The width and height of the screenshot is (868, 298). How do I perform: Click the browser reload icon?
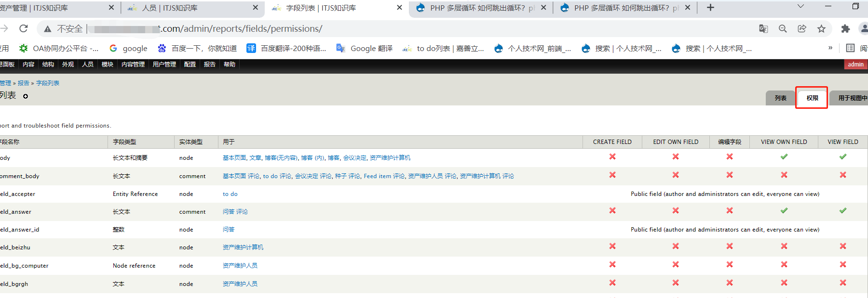click(23, 29)
